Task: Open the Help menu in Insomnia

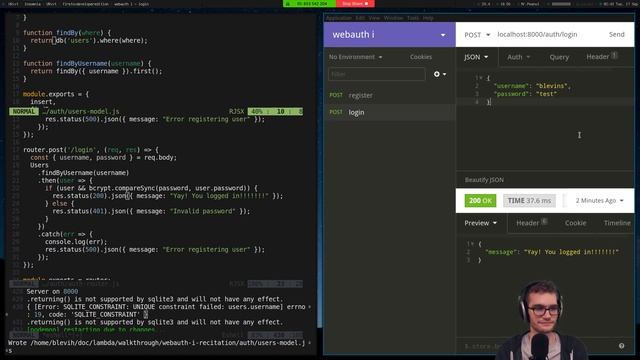Action: (x=428, y=18)
